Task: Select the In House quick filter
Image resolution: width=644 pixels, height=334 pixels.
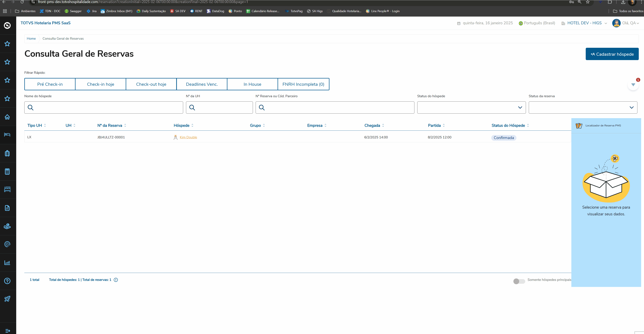Action: point(252,84)
